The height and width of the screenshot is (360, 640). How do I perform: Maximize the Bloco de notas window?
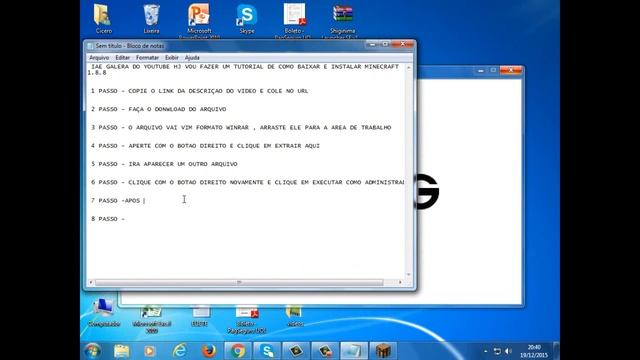pos(385,44)
